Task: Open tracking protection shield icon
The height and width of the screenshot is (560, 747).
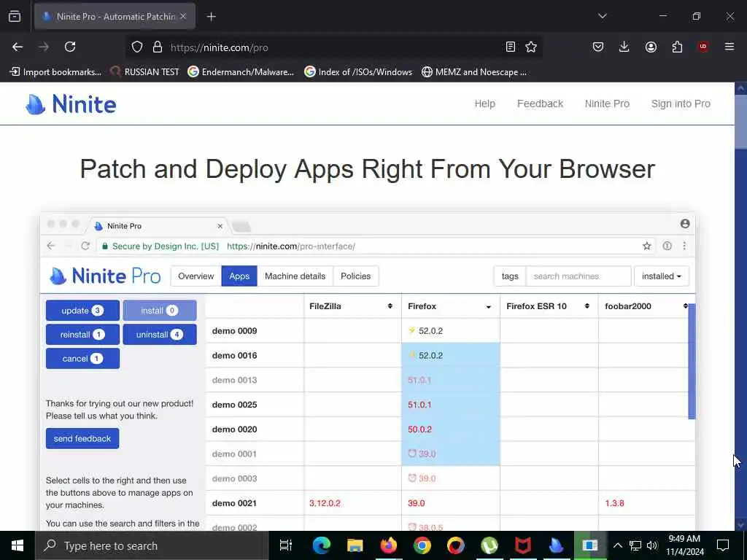Action: [137, 47]
